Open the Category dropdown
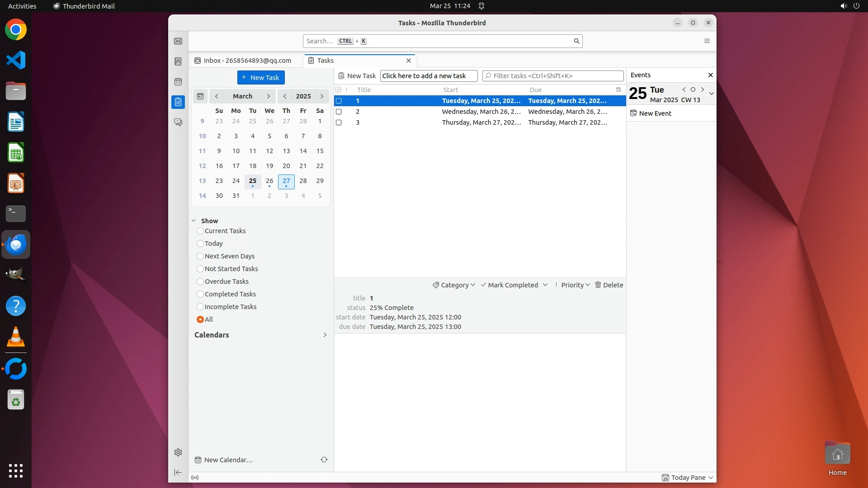 tap(454, 285)
